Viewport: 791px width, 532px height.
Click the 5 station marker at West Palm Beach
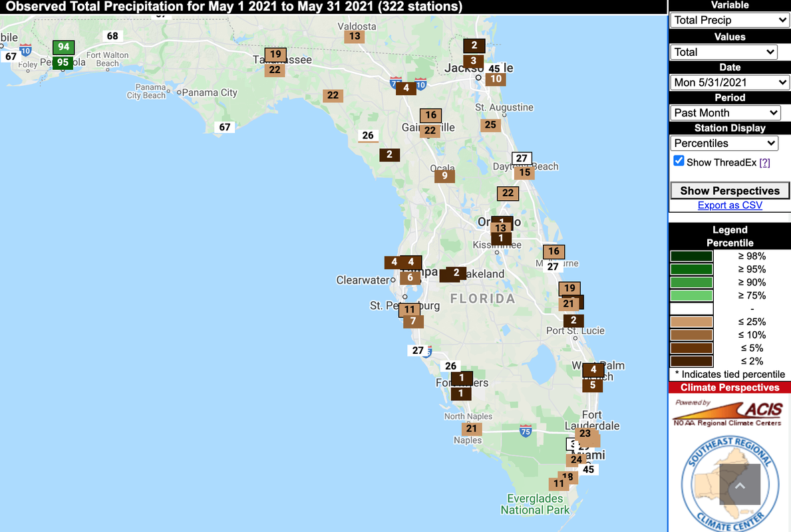(593, 385)
